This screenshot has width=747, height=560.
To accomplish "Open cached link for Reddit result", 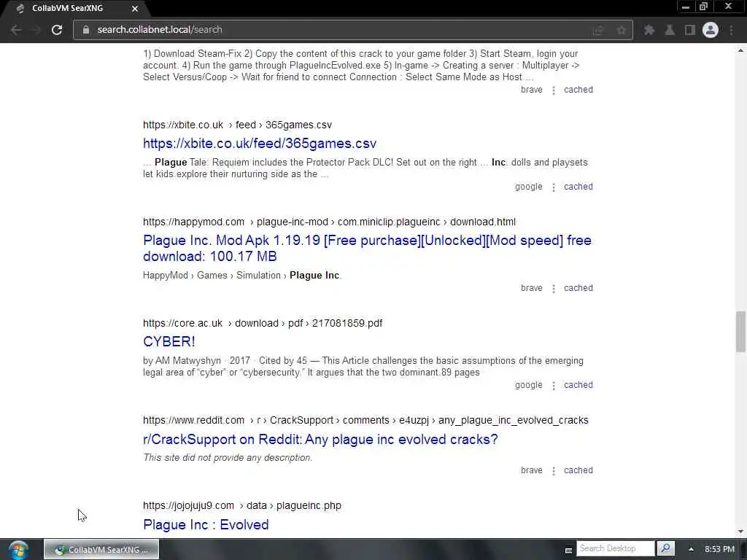I will click(578, 470).
